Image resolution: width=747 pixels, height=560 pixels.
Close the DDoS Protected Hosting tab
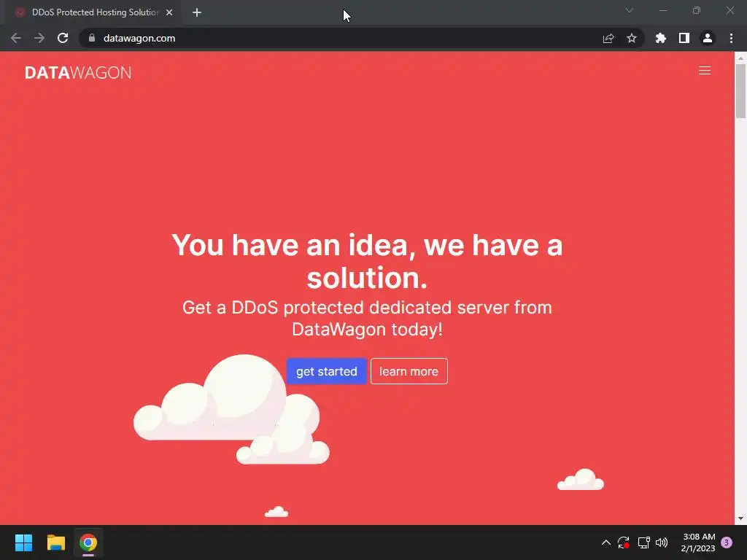click(x=169, y=12)
